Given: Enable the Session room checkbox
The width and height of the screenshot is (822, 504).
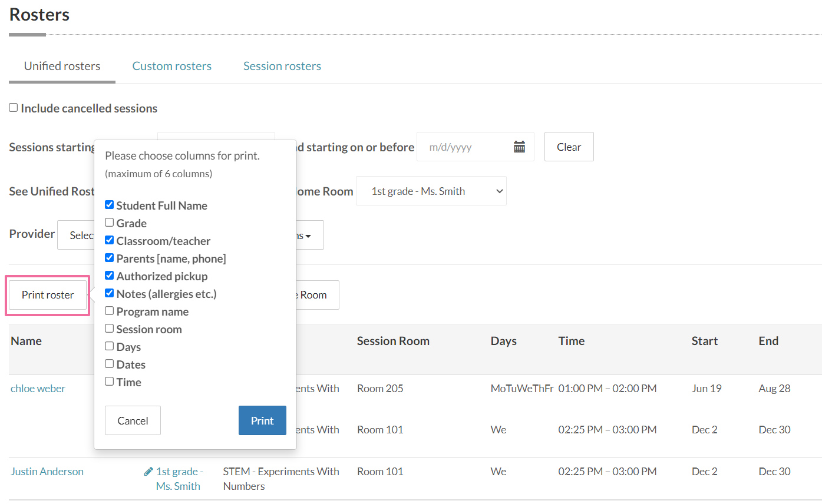Looking at the screenshot, I should [109, 329].
